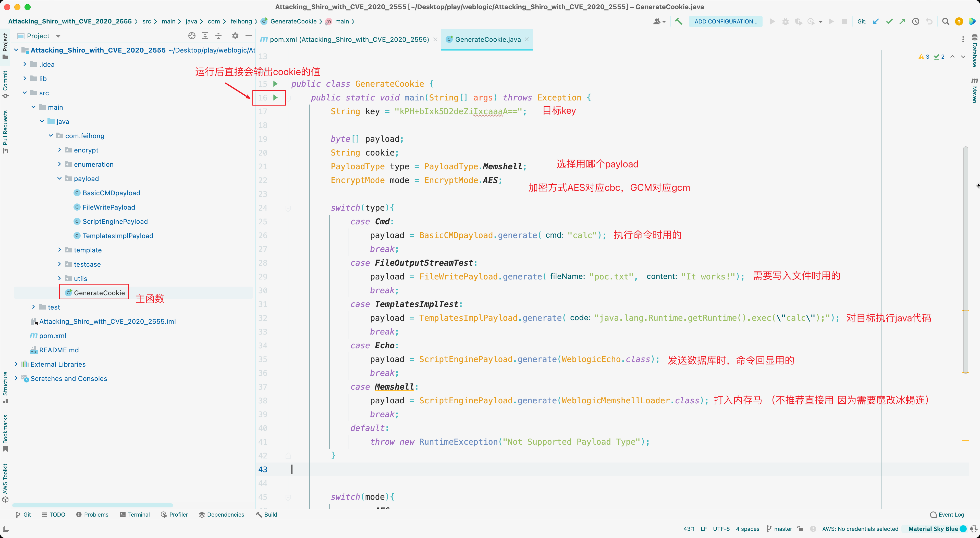Viewport: 980px width, 538px height.
Task: Collapse all in Project tree
Action: (218, 36)
